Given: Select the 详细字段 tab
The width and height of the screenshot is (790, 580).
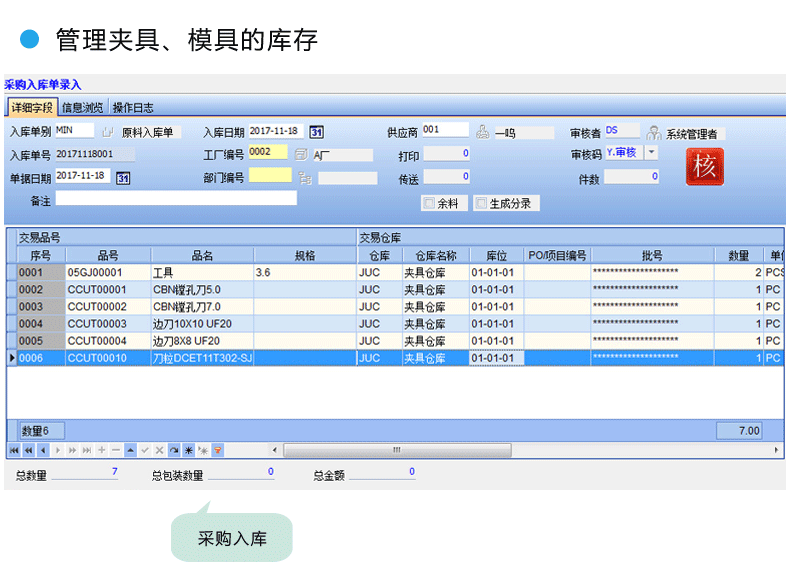Looking at the screenshot, I should click(x=32, y=107).
